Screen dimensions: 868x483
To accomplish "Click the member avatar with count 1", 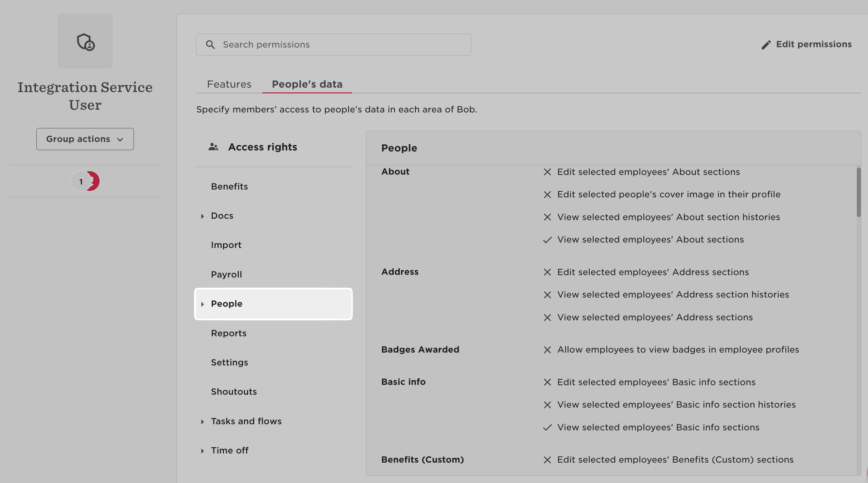I will click(x=81, y=181).
